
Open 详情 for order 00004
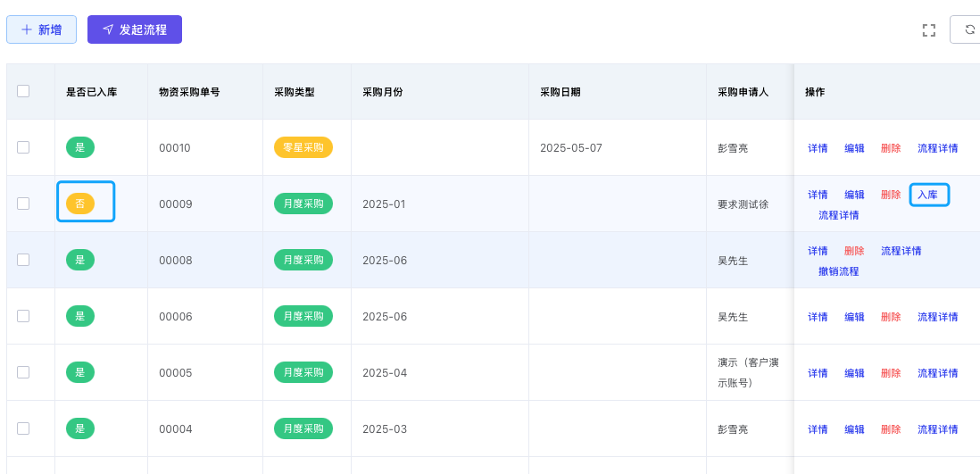tap(818, 429)
